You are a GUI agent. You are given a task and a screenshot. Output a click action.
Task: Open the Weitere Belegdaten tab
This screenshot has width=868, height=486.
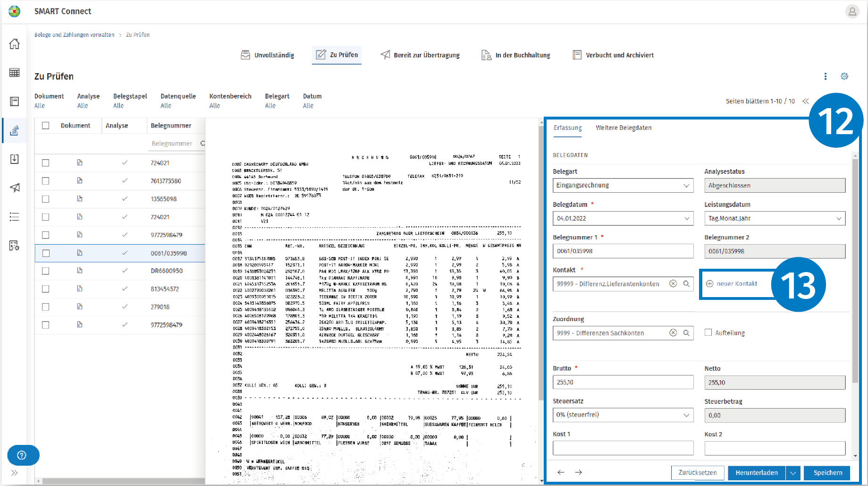pos(624,128)
